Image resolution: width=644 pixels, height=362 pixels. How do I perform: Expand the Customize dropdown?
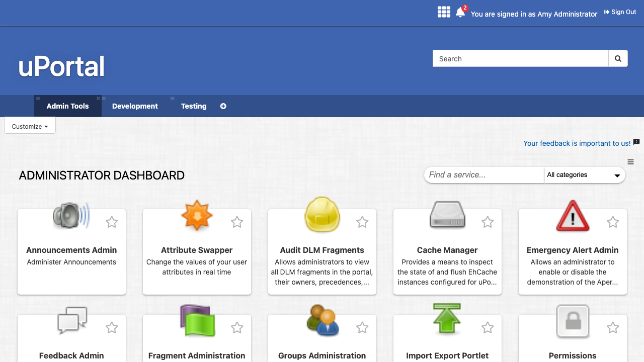click(x=30, y=126)
